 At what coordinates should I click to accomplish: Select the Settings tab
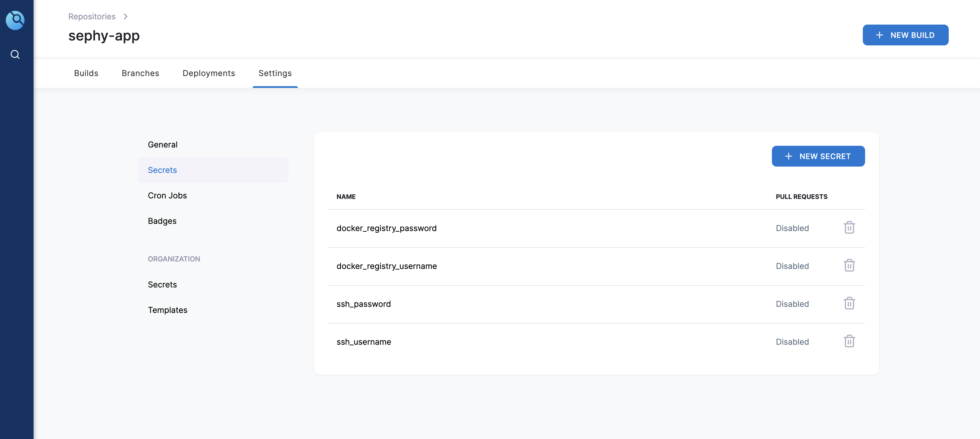click(275, 73)
